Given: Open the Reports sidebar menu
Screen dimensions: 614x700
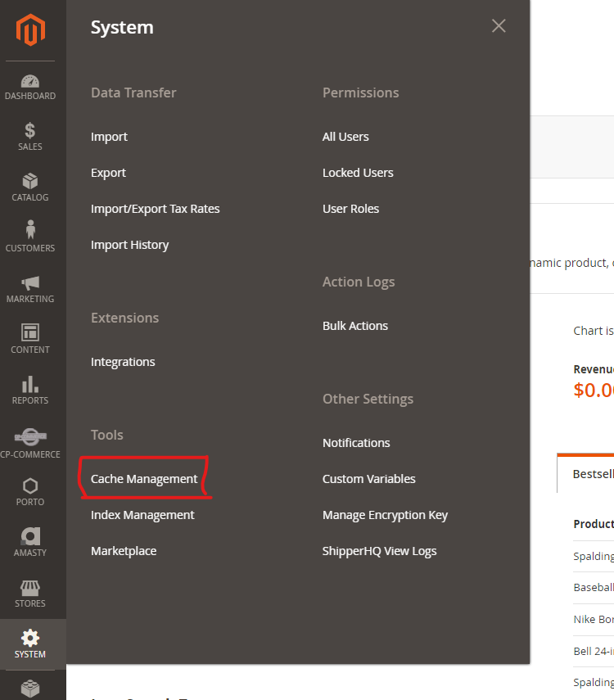Looking at the screenshot, I should (x=30, y=391).
